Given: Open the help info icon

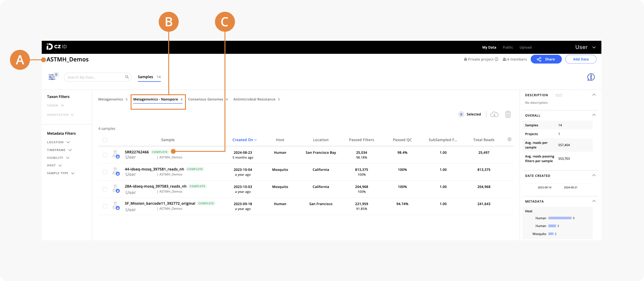Looking at the screenshot, I should tap(591, 77).
